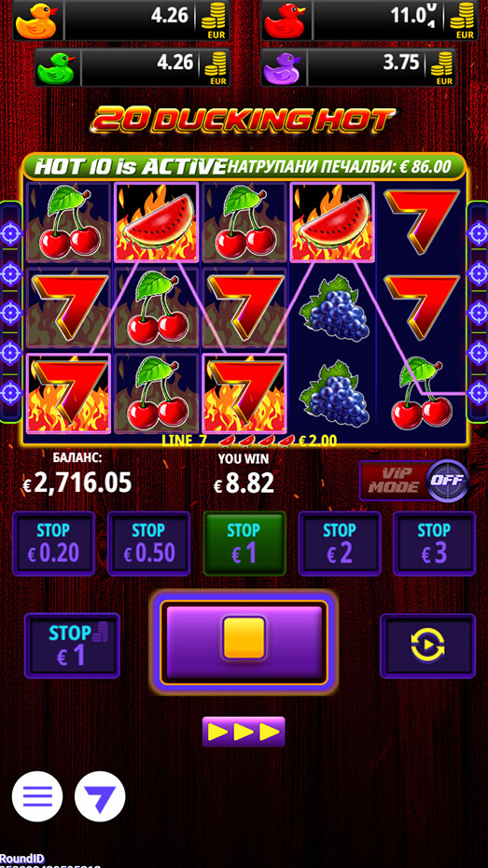Select the €0.50 bet button

click(149, 543)
